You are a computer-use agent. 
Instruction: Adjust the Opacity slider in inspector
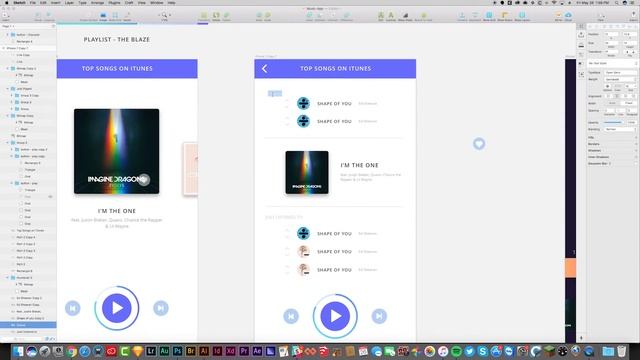coord(614,122)
